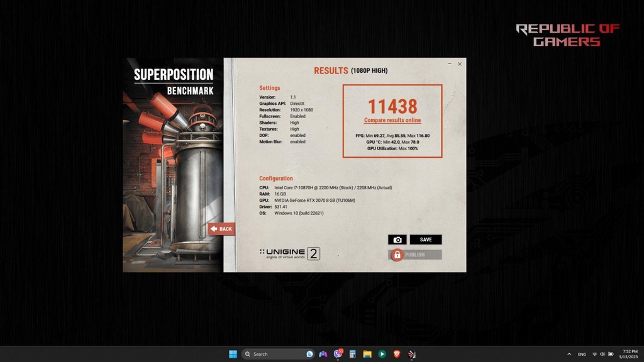Click the Shaders row value High
Screen dimensions: 644x362
coord(294,123)
